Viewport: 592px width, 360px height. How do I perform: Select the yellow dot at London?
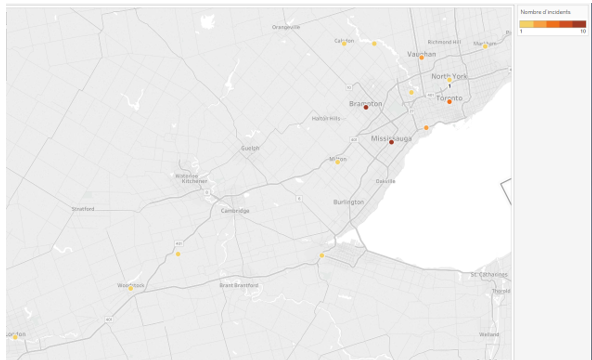click(15, 337)
